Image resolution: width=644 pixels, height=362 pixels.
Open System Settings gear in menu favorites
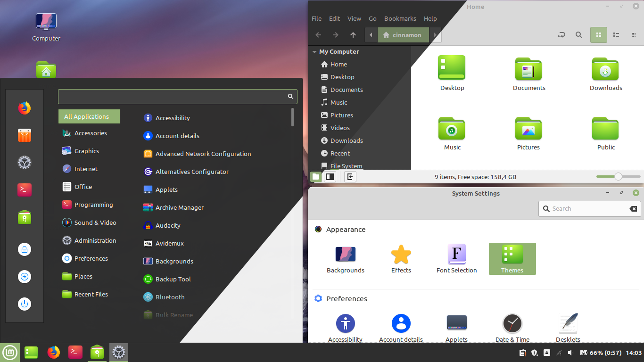(x=25, y=163)
